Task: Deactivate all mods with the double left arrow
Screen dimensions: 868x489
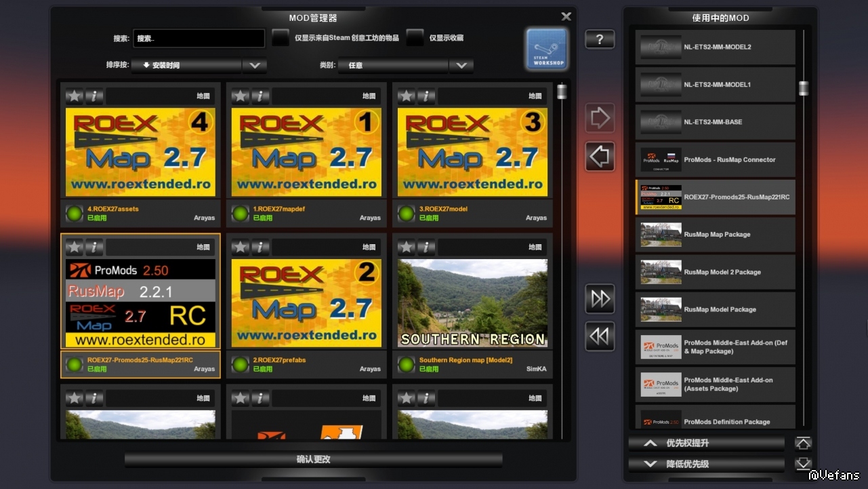Action: tap(600, 336)
